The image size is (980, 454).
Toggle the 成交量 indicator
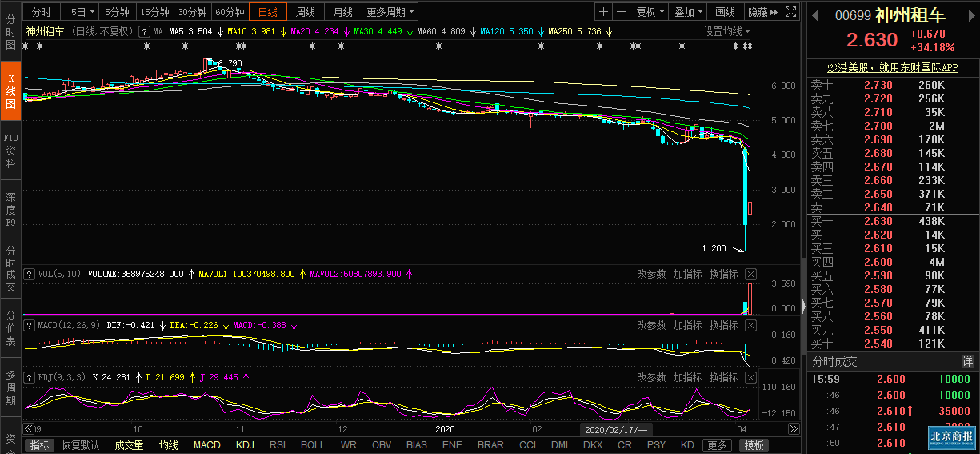[129, 445]
